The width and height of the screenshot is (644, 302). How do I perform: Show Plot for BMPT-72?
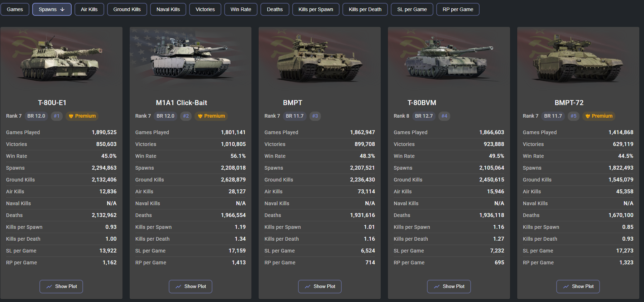click(x=578, y=287)
